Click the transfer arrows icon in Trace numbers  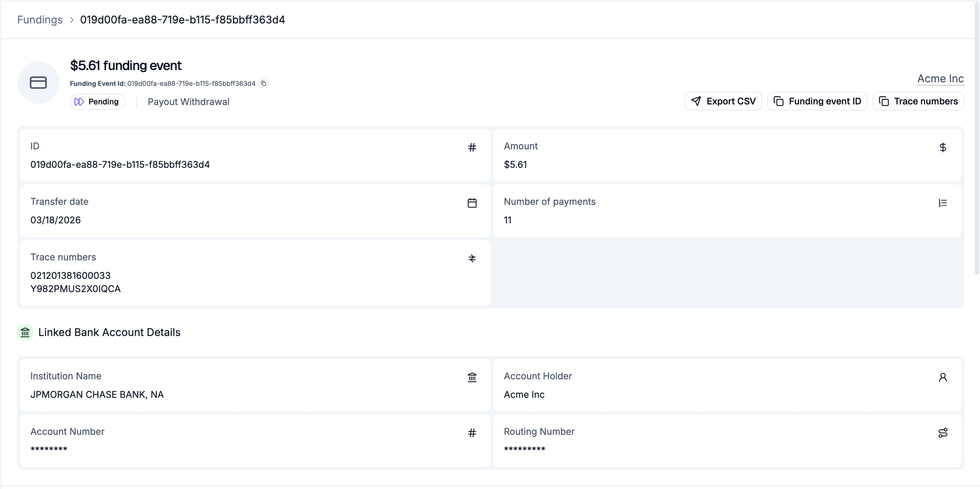(x=472, y=258)
